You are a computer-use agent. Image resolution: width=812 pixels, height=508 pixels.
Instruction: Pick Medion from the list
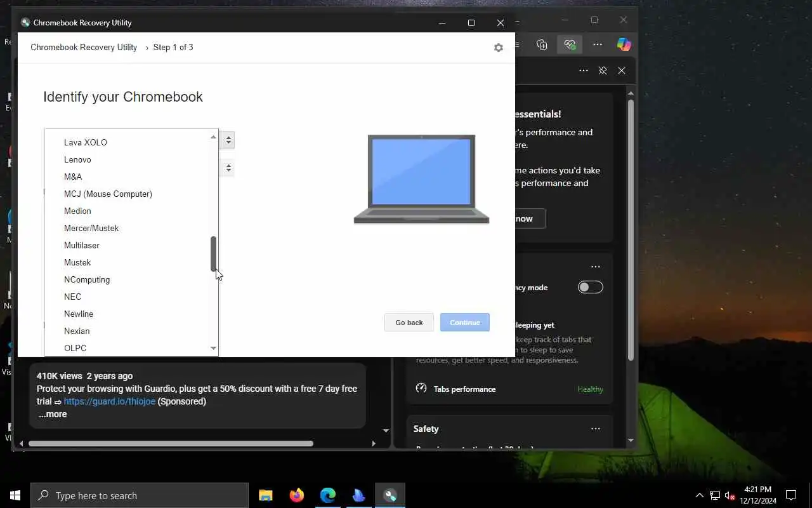(131, 211)
